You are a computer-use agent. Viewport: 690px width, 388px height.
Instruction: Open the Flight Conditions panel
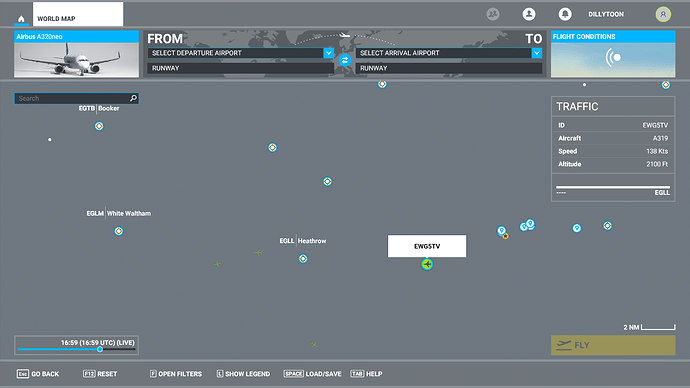point(613,54)
